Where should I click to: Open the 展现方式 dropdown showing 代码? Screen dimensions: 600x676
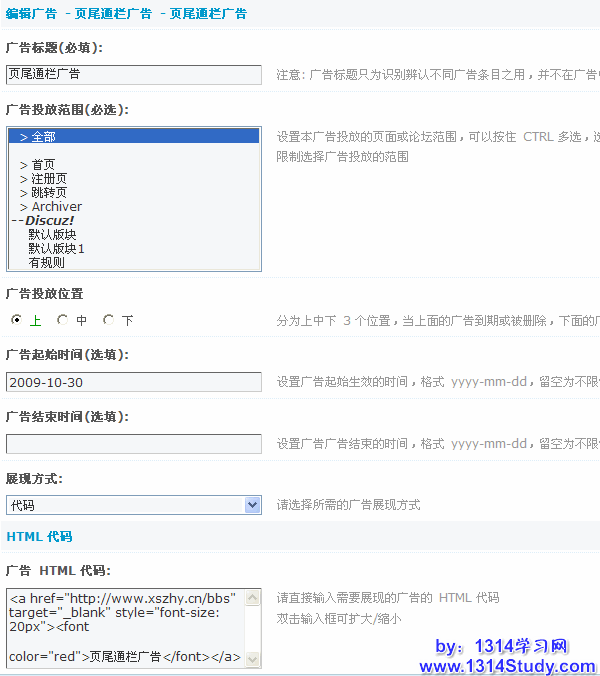(x=125, y=506)
